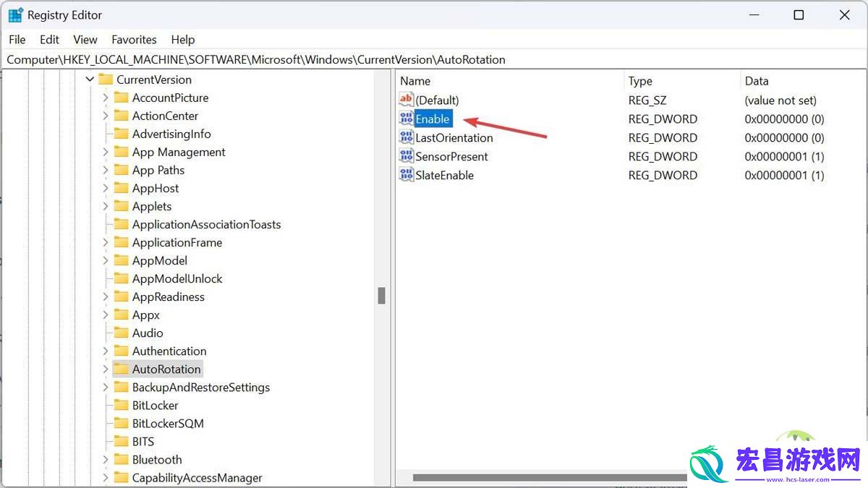Click the ActionCenter folder icon
The height and width of the screenshot is (488, 868).
click(x=121, y=116)
